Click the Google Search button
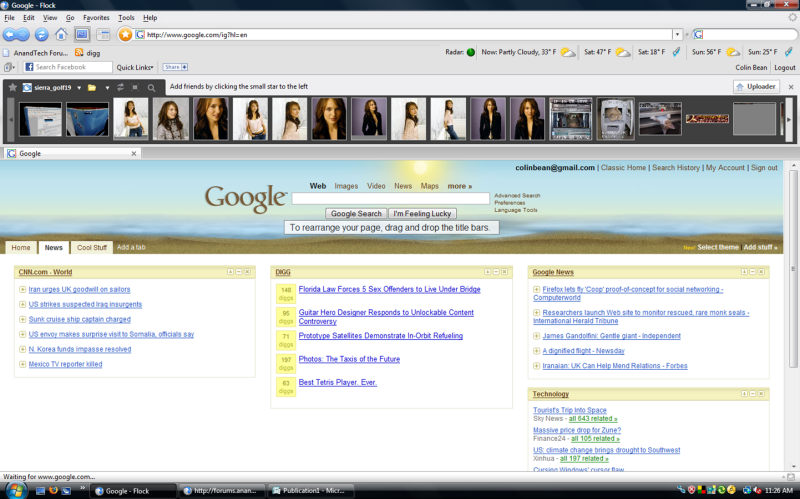Image resolution: width=800 pixels, height=499 pixels. click(x=356, y=214)
